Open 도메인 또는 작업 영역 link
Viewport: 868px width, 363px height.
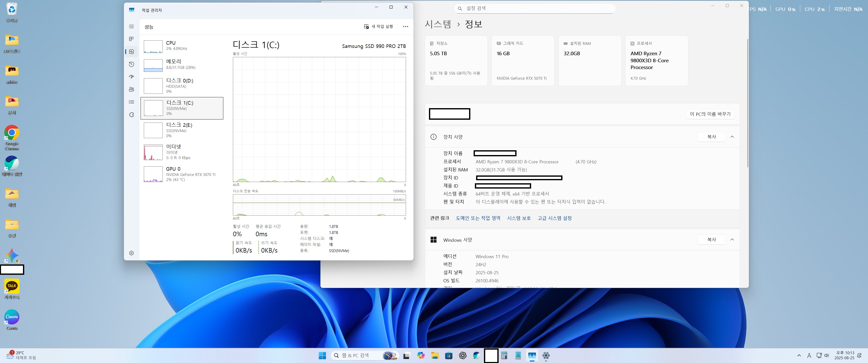click(478, 218)
